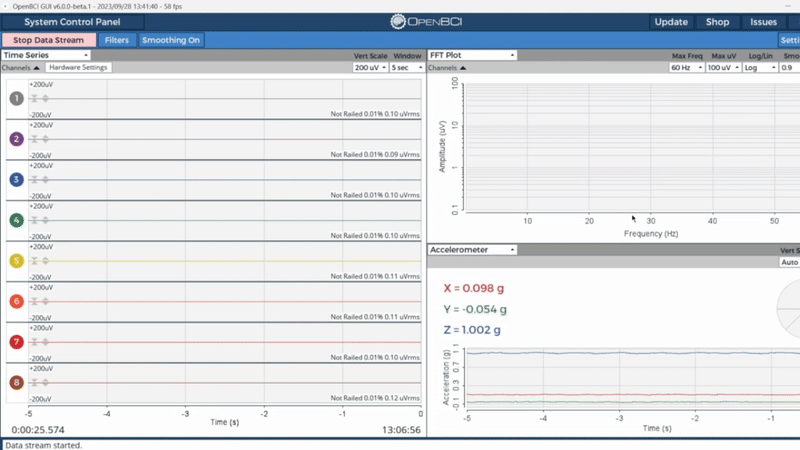This screenshot has width=800, height=450.
Task: Click channel 4 impedance X icon
Action: (x=34, y=220)
